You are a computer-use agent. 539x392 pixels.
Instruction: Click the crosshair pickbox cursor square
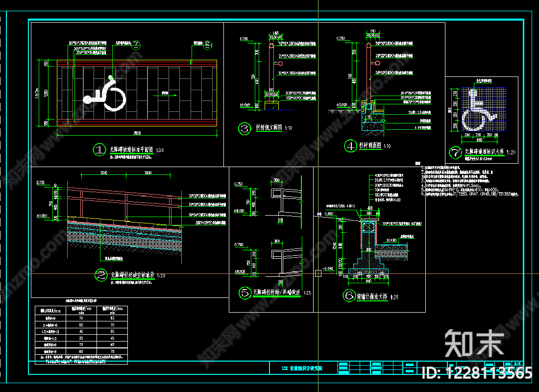pos(318,273)
